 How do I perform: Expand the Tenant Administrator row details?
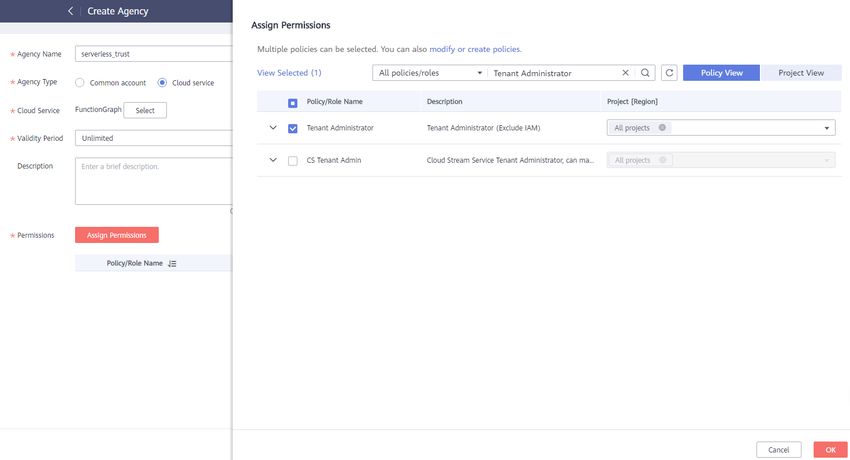point(273,128)
